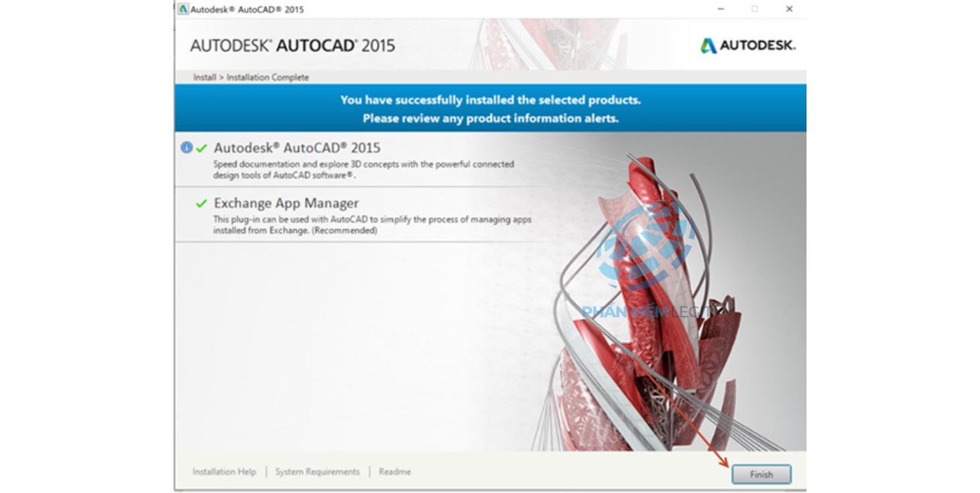
Task: Open the Readme link
Action: (394, 472)
